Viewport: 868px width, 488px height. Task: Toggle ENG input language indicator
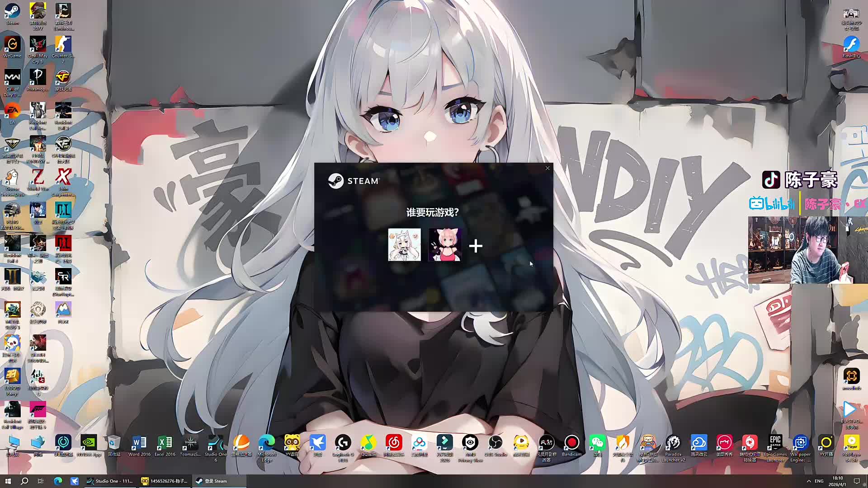819,481
